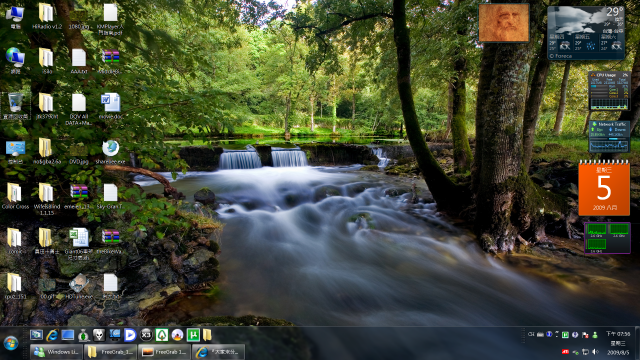Launch sharebee.exe from the desktop
This screenshot has width=640, height=360.
click(110, 151)
